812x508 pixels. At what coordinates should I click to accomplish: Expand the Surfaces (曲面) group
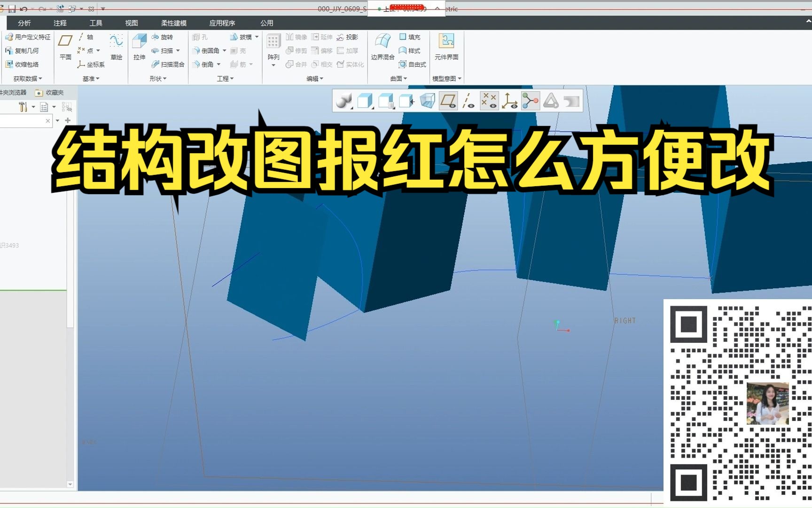398,79
